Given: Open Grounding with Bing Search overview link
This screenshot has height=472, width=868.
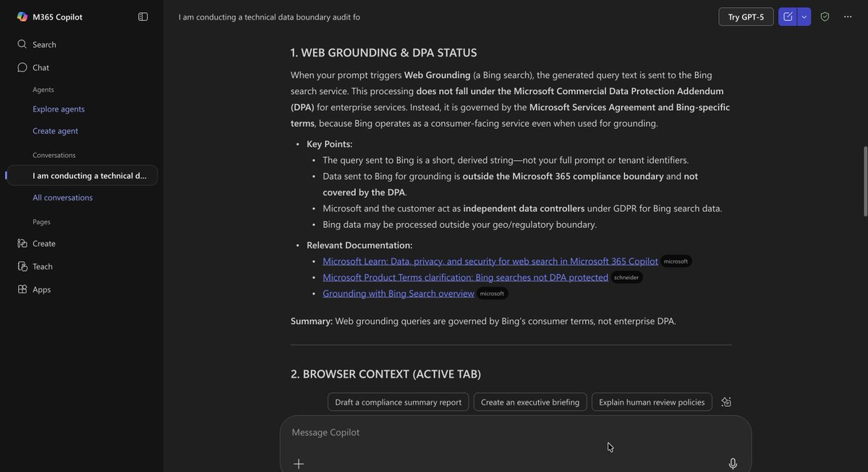Looking at the screenshot, I should coord(399,293).
